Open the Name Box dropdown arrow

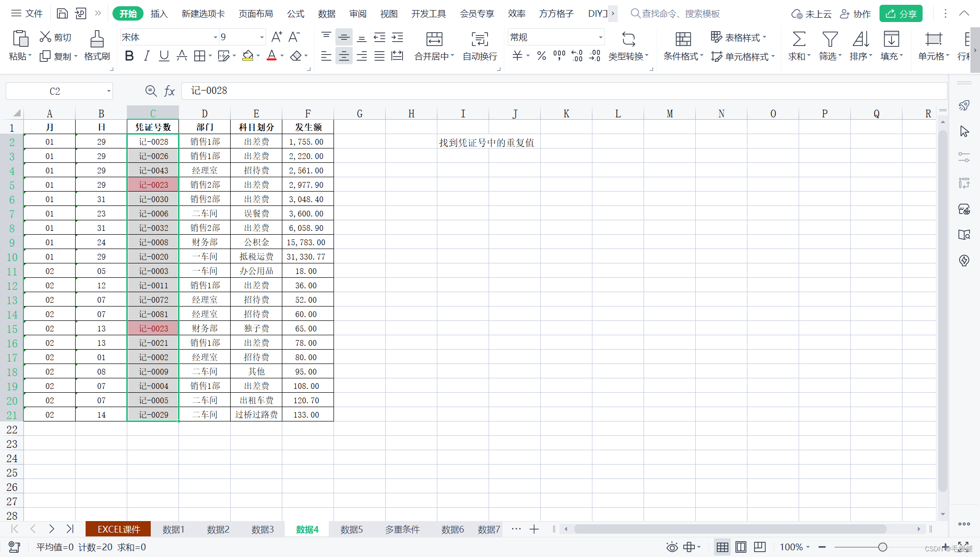pyautogui.click(x=109, y=91)
